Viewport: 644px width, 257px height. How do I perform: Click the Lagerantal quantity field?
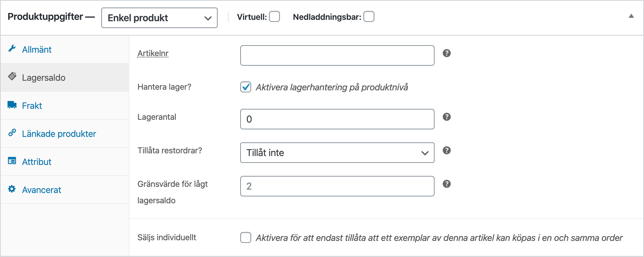337,119
